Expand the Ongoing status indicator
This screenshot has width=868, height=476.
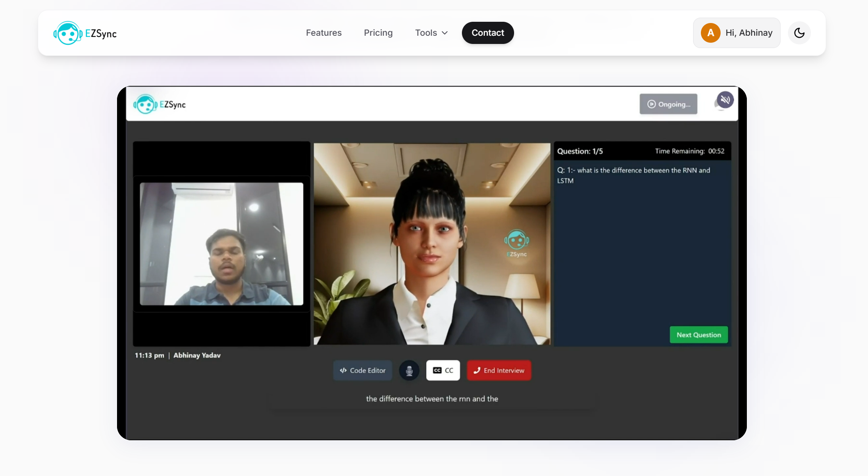668,104
